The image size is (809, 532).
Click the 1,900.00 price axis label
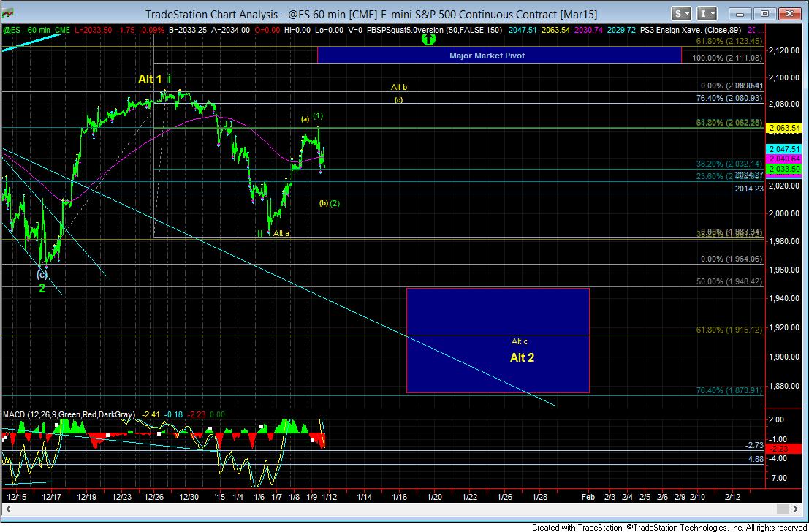[x=783, y=357]
